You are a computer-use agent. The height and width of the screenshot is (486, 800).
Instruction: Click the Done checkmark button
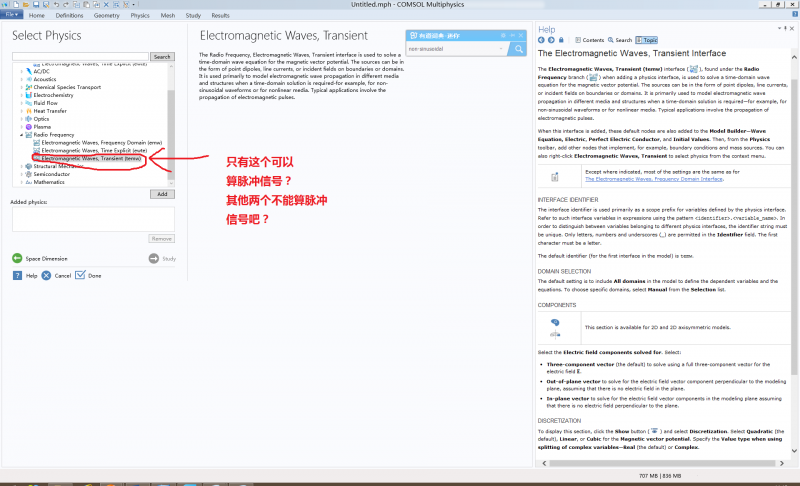click(88, 275)
